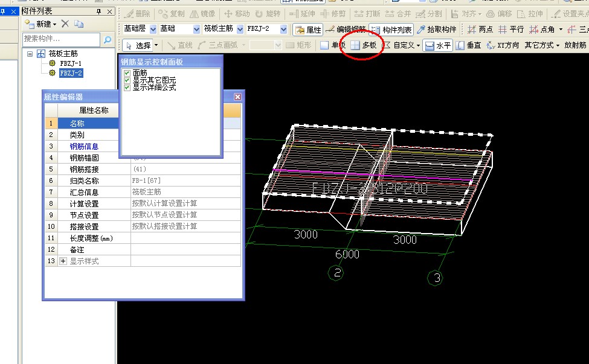This screenshot has width=589, height=364.
Task: Click the 钢筋信息 property row
Action: [x=143, y=146]
